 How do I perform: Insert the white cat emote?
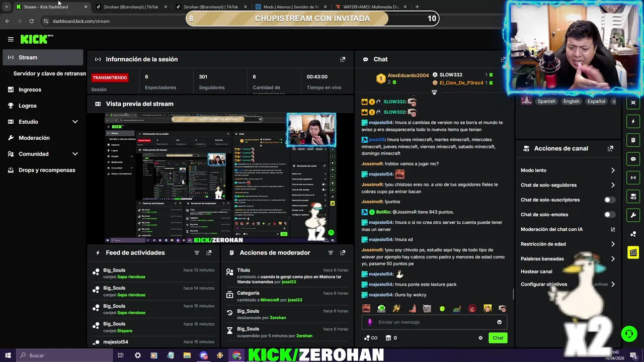pyautogui.click(x=427, y=309)
